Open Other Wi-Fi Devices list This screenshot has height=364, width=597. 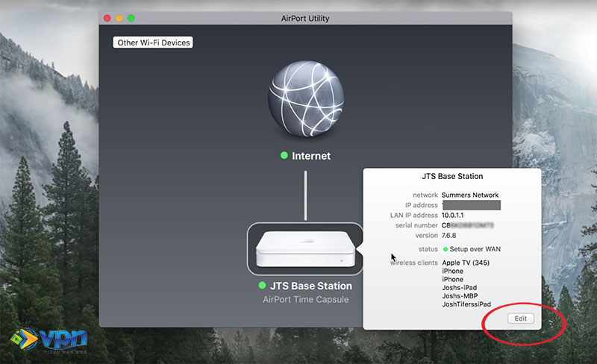153,43
